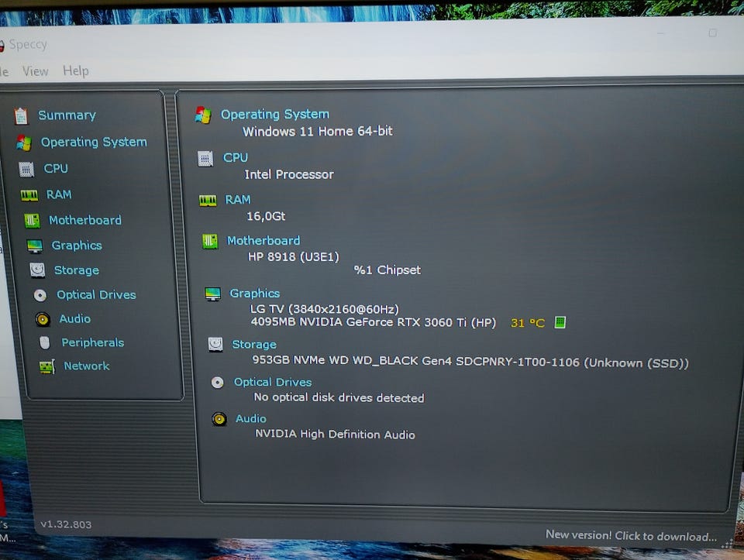Click the Optical Drives disc icon in summary pane

click(217, 382)
